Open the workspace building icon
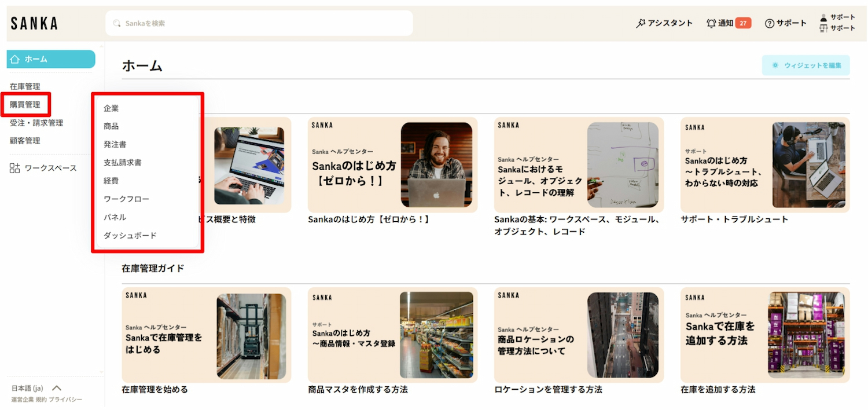Screen dimensions: 868x410 point(823,28)
